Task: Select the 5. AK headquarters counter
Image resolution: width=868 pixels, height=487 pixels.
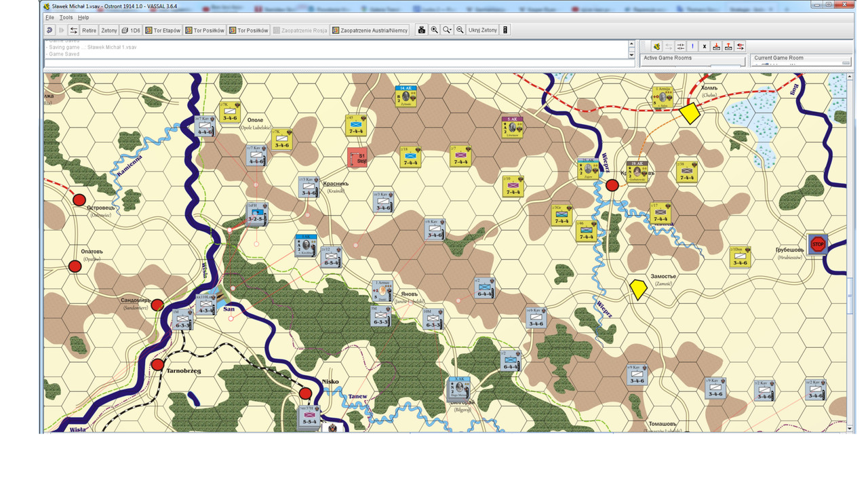Action: click(513, 127)
